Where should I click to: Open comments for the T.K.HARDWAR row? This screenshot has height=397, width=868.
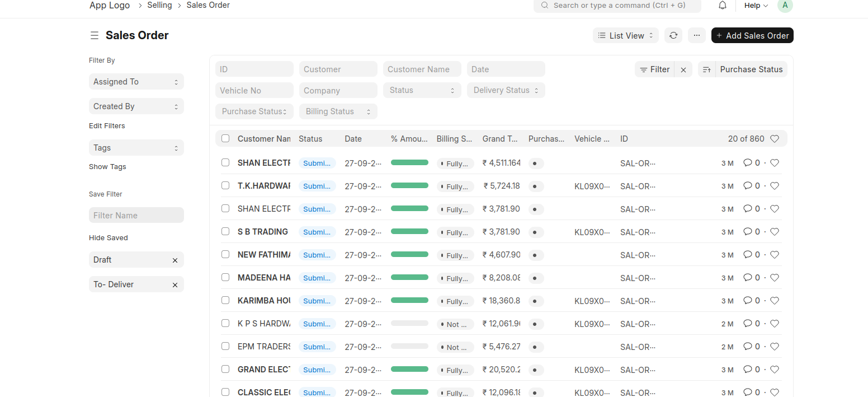(751, 186)
